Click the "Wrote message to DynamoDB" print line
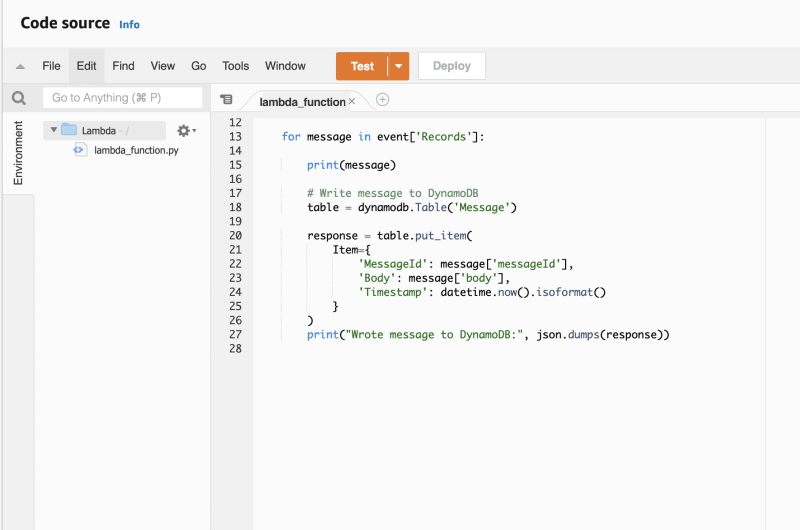The image size is (800, 530). (488, 335)
